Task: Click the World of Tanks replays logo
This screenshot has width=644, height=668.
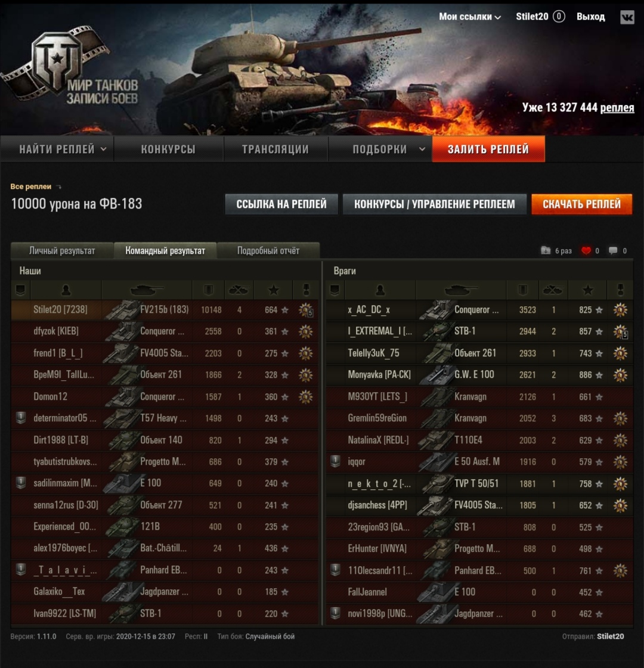Action: point(71,65)
